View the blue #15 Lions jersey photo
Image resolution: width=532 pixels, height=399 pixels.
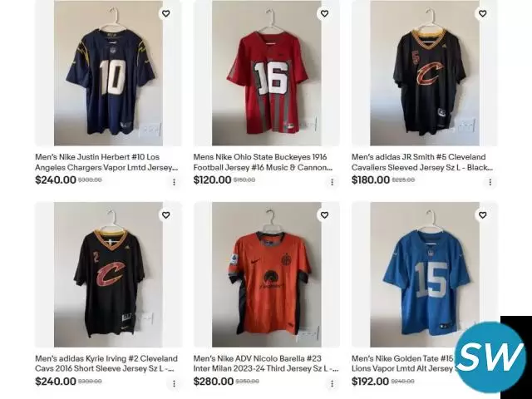point(425,274)
